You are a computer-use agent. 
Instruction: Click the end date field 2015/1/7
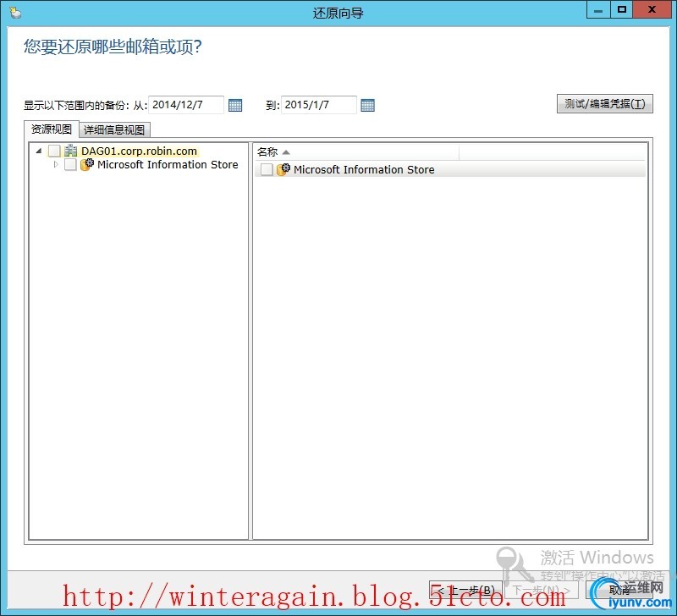[x=319, y=105]
